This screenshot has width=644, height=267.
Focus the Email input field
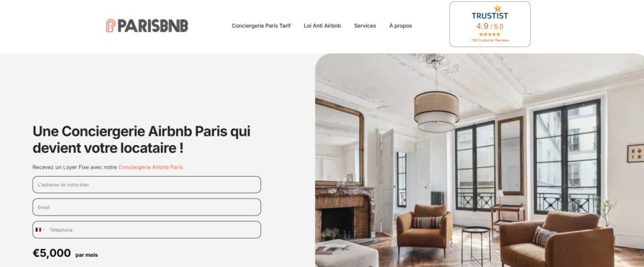tap(147, 207)
